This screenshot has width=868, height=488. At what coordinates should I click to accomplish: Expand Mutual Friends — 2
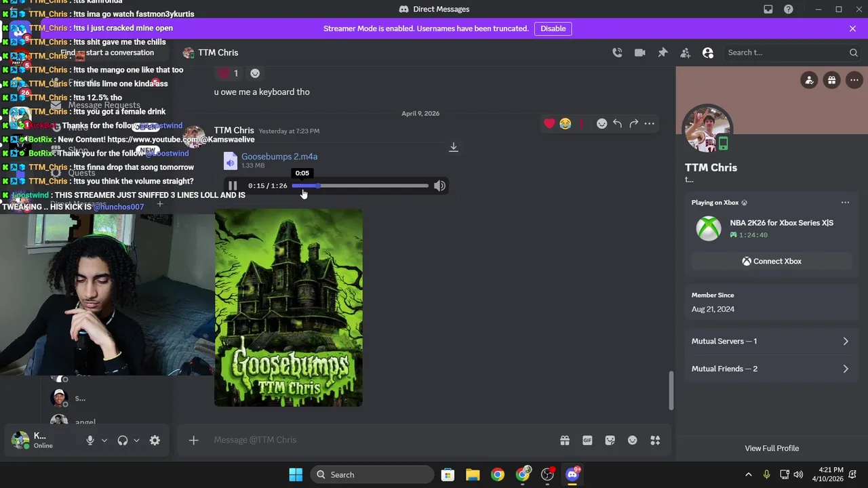pos(771,369)
